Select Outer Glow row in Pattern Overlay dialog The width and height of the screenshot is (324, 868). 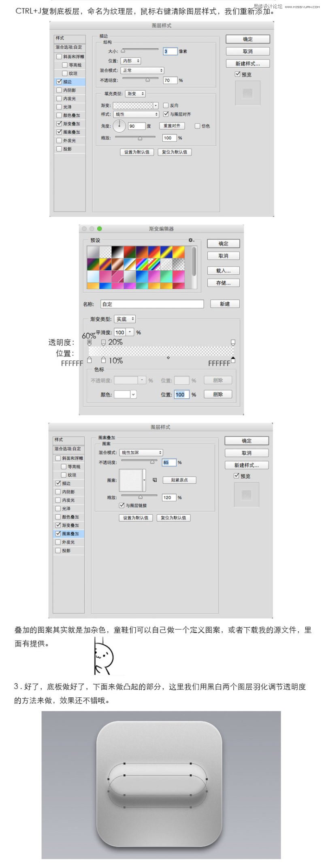click(x=68, y=542)
